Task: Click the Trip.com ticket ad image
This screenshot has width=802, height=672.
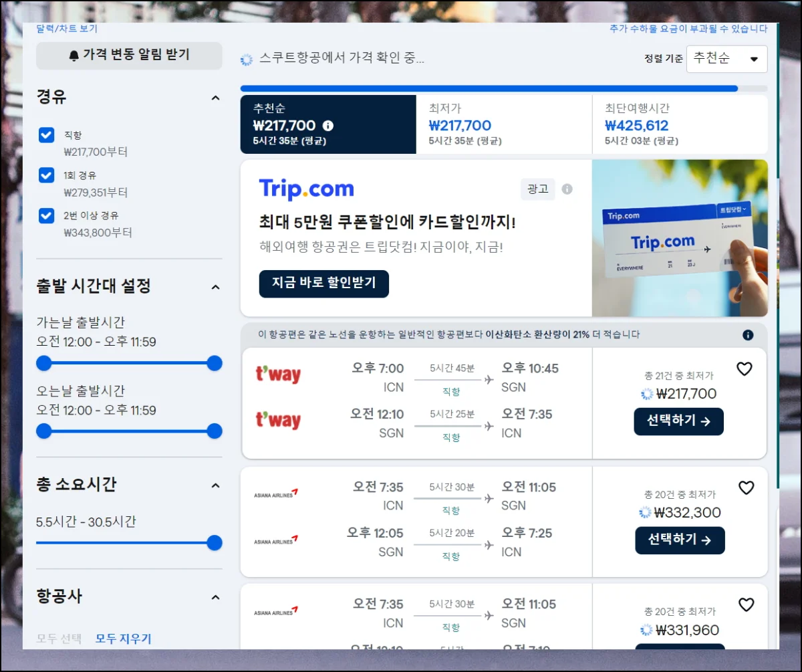Action: [x=680, y=238]
